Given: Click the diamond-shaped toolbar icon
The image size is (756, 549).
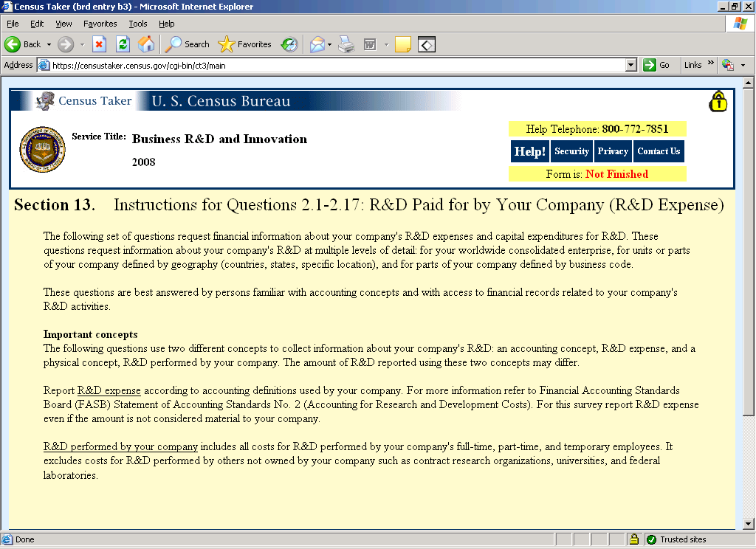Looking at the screenshot, I should (x=427, y=45).
